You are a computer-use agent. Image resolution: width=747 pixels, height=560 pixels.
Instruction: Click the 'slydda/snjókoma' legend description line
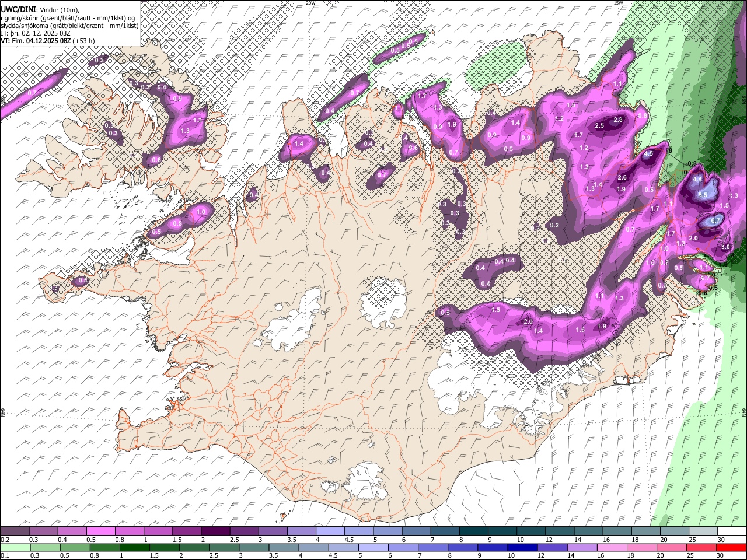click(x=69, y=26)
